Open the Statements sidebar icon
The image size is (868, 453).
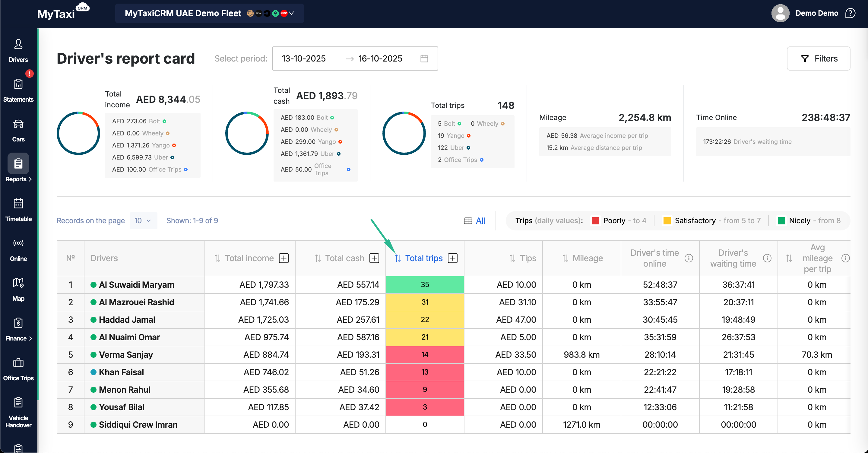click(x=18, y=84)
